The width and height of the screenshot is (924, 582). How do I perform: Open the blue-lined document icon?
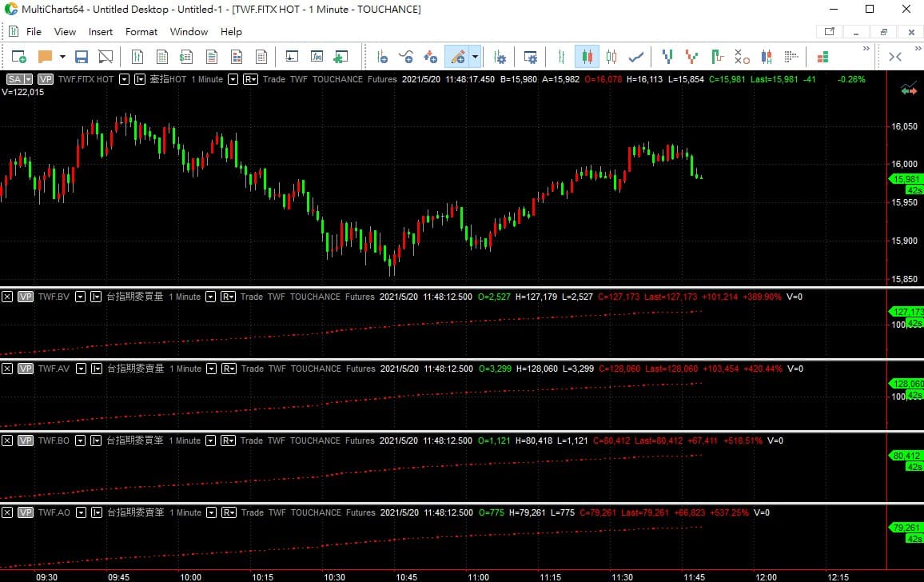(212, 57)
